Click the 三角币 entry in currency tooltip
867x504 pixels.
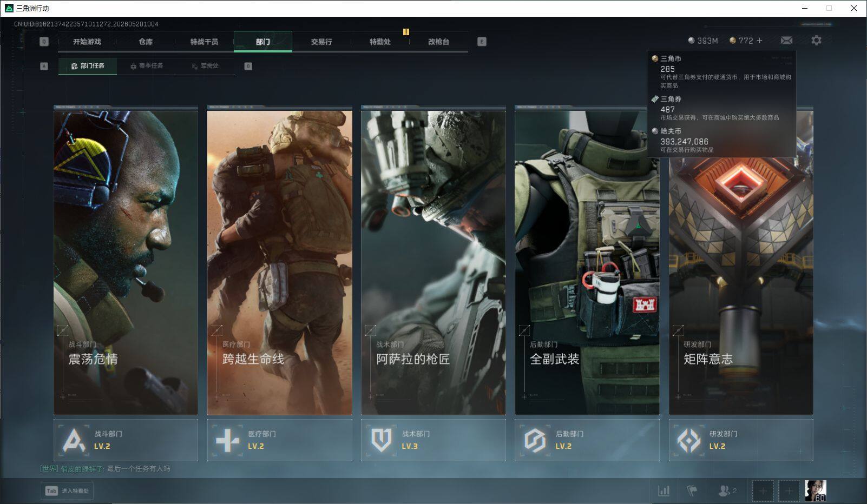pos(721,71)
